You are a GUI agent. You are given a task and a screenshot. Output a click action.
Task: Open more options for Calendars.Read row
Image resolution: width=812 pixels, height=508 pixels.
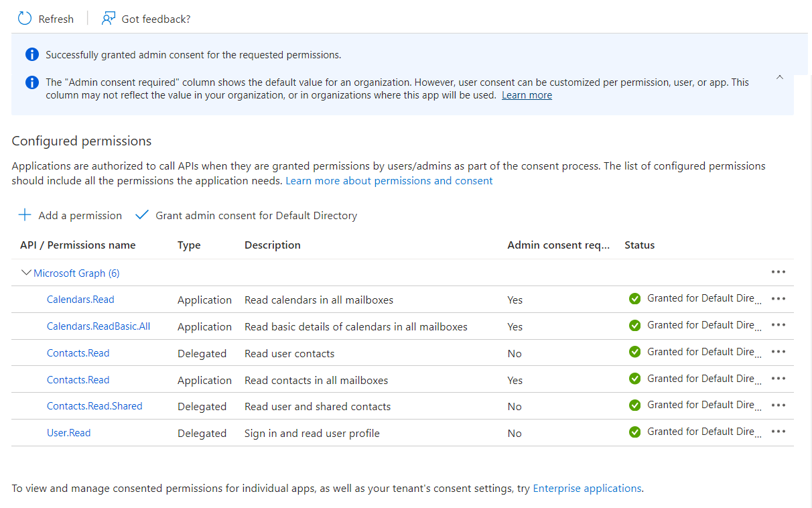pos(778,299)
